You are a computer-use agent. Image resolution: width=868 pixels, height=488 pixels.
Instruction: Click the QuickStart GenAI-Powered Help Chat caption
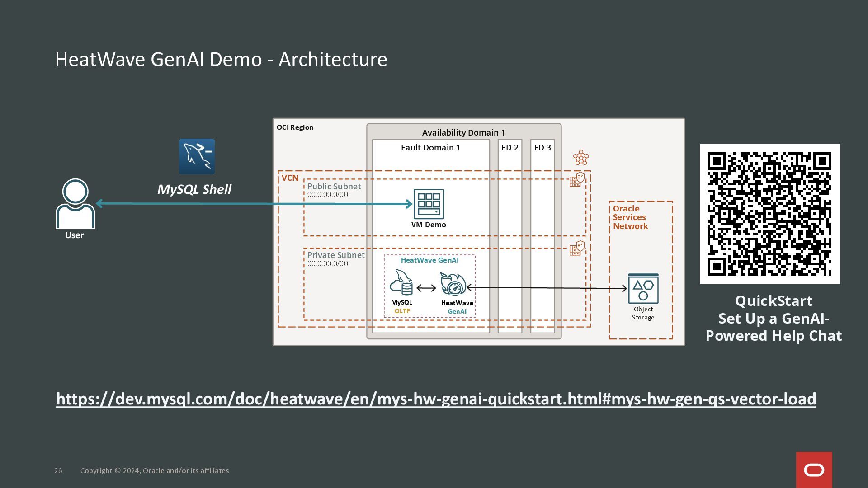click(774, 318)
